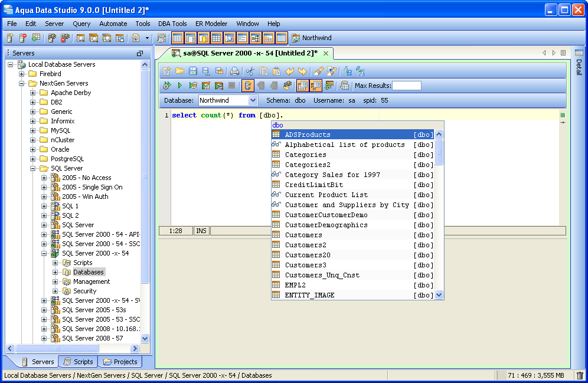Collapse the SQL Server folder in tree
This screenshot has height=383, width=588.
[x=33, y=168]
